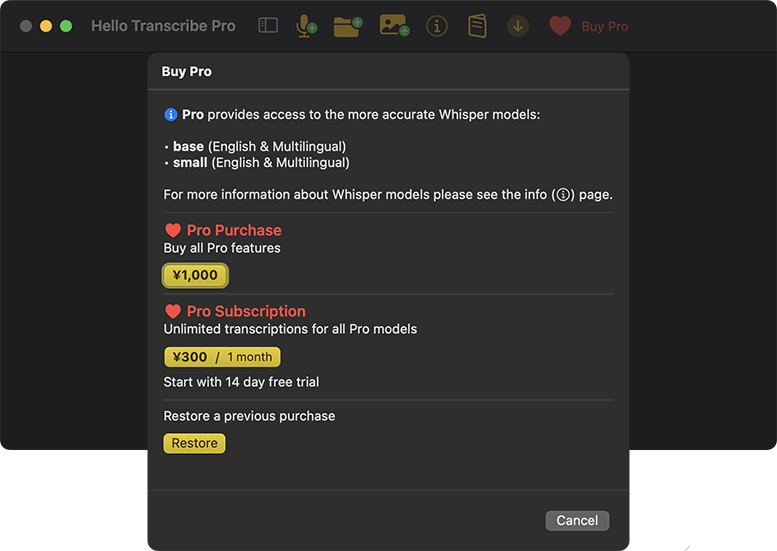Click the heart icon in toolbar
Viewport: 777px width, 551px height.
[x=560, y=26]
